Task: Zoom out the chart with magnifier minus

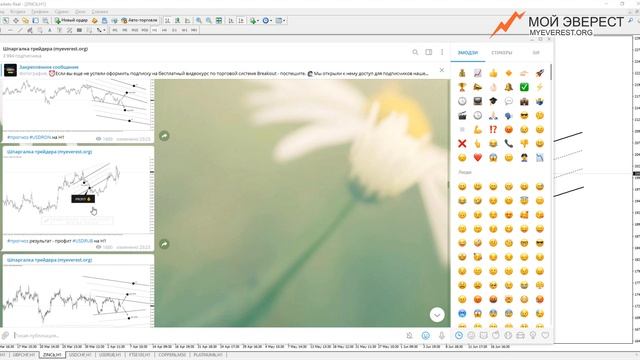Action: pos(209,20)
